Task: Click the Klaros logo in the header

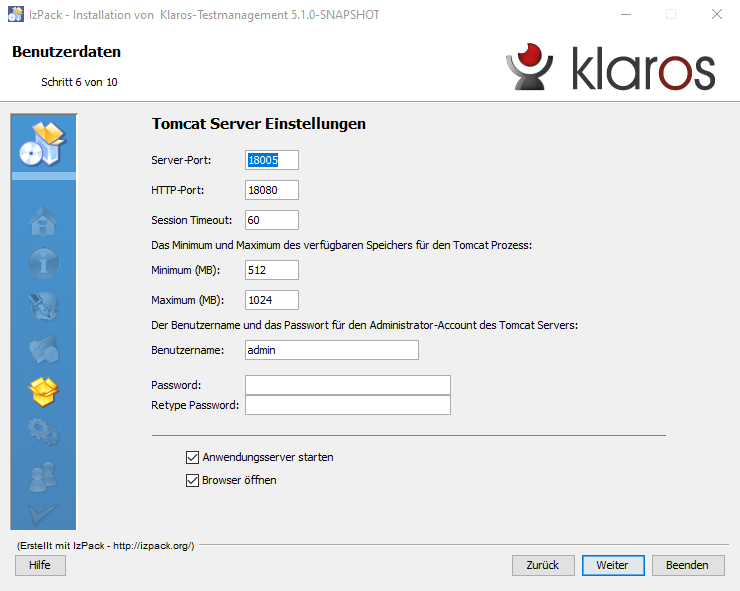Action: (611, 67)
